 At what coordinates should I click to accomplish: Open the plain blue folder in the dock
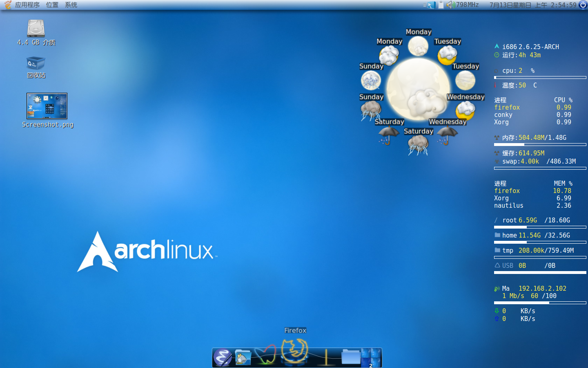pyautogui.click(x=351, y=356)
